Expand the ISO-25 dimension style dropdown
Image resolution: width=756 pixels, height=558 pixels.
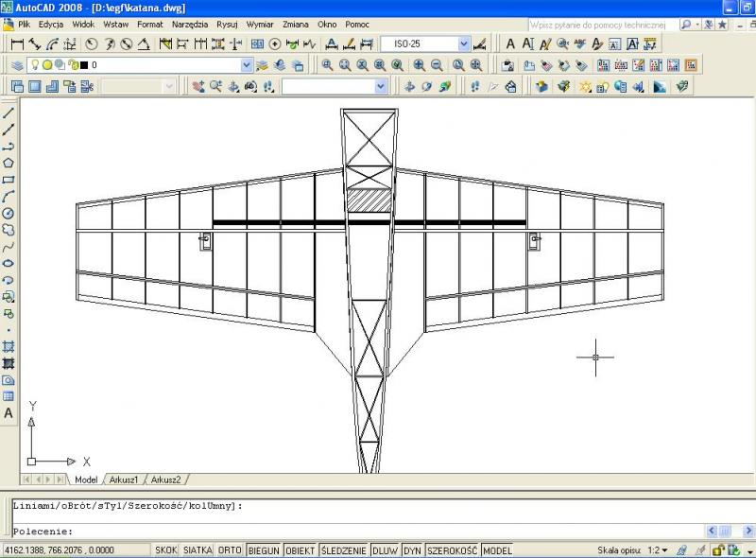(x=464, y=44)
